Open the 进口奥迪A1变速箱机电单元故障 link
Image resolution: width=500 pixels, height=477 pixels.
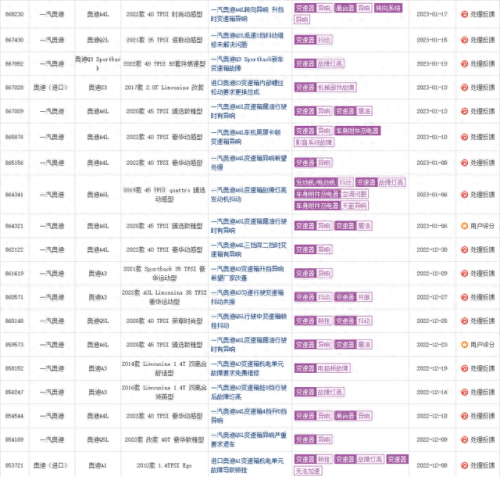point(247,465)
